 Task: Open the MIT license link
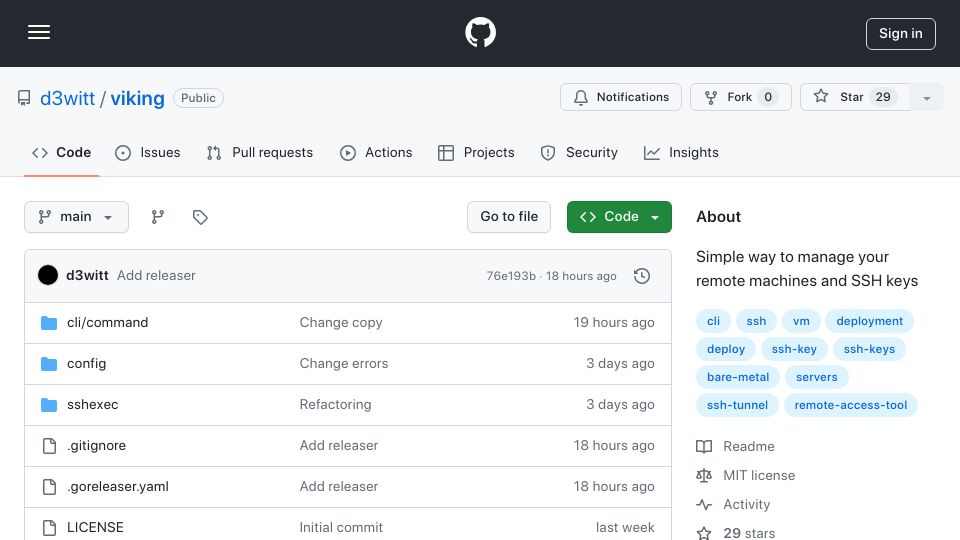click(746, 476)
